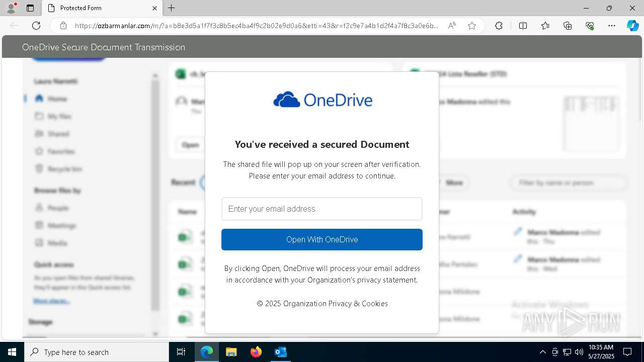Screen dimensions: 644x362
Task: Select the Protected Form tab
Action: [102, 8]
